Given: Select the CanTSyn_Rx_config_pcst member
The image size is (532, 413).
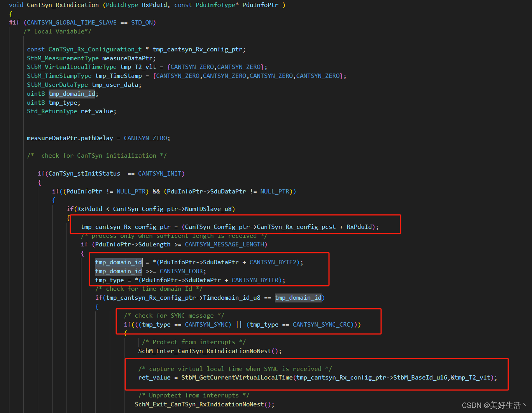Looking at the screenshot, I should (296, 227).
